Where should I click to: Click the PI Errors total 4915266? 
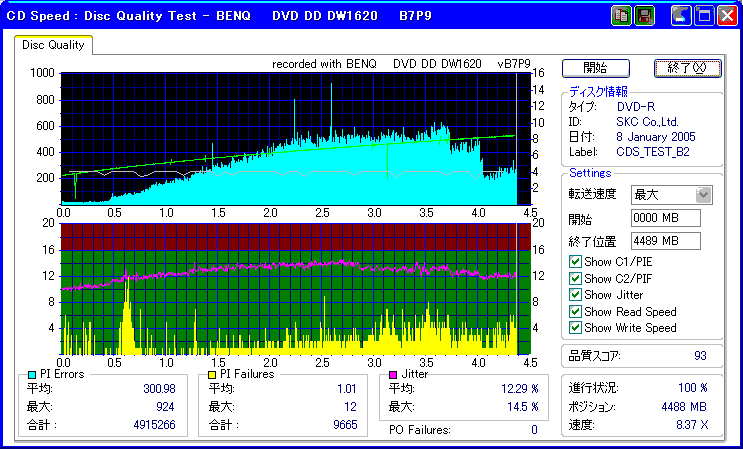click(154, 425)
